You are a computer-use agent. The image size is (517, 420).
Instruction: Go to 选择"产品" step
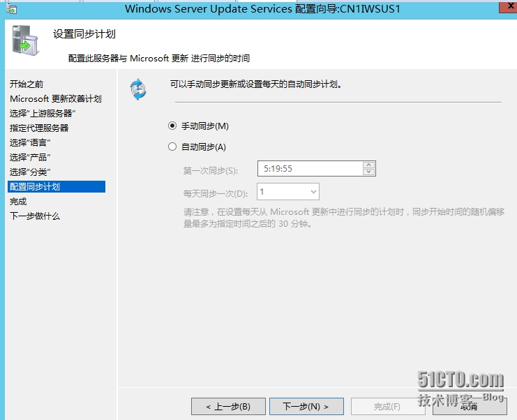coord(30,157)
